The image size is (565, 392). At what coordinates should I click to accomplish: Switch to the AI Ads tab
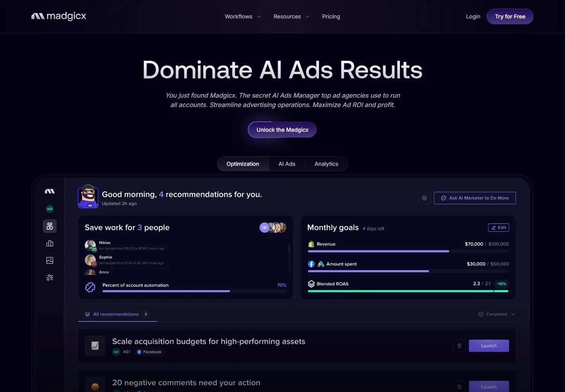[287, 164]
